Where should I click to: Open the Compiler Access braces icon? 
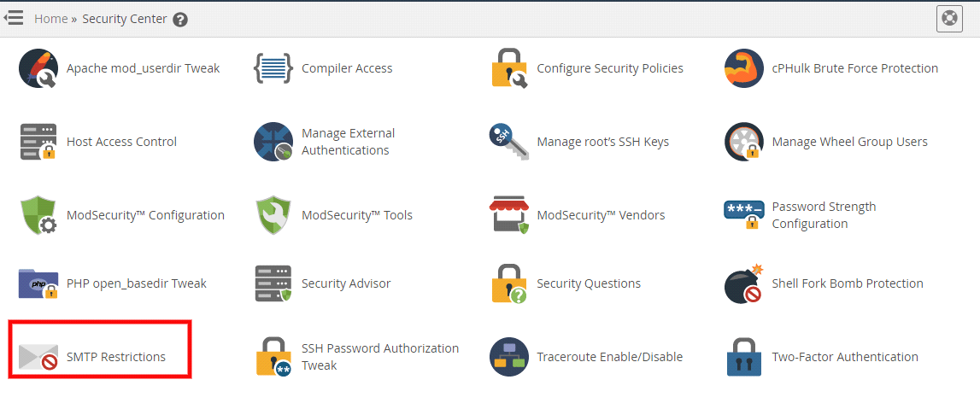pos(273,68)
